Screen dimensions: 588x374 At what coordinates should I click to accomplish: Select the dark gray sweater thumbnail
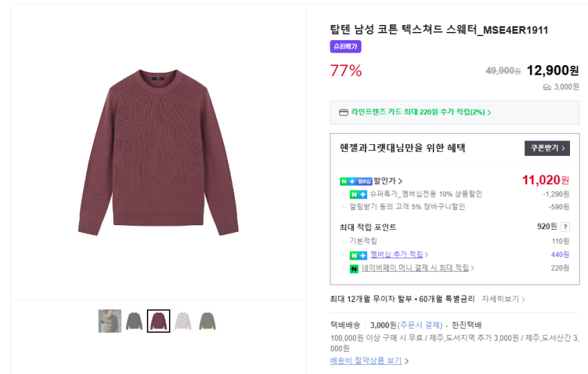(x=134, y=321)
